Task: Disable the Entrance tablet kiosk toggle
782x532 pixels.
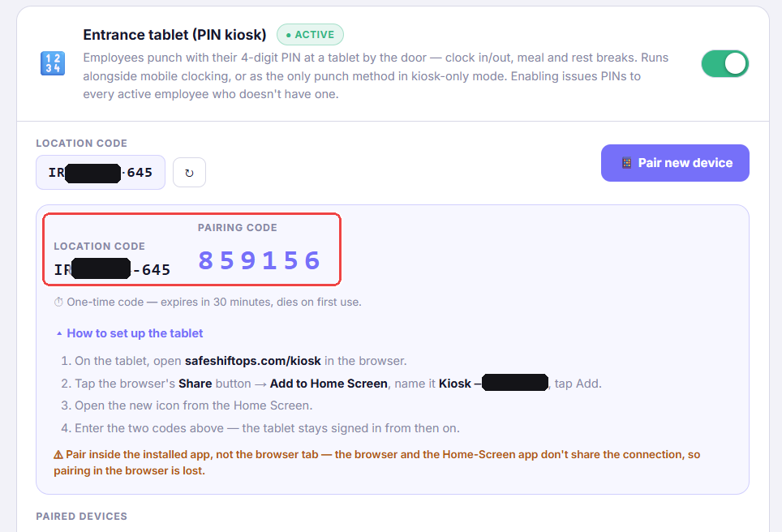Action: [x=724, y=64]
